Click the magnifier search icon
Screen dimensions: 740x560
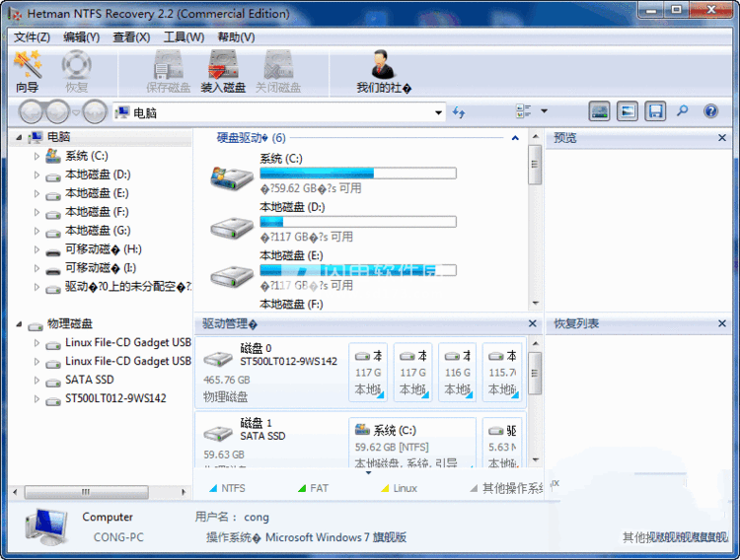tap(683, 111)
